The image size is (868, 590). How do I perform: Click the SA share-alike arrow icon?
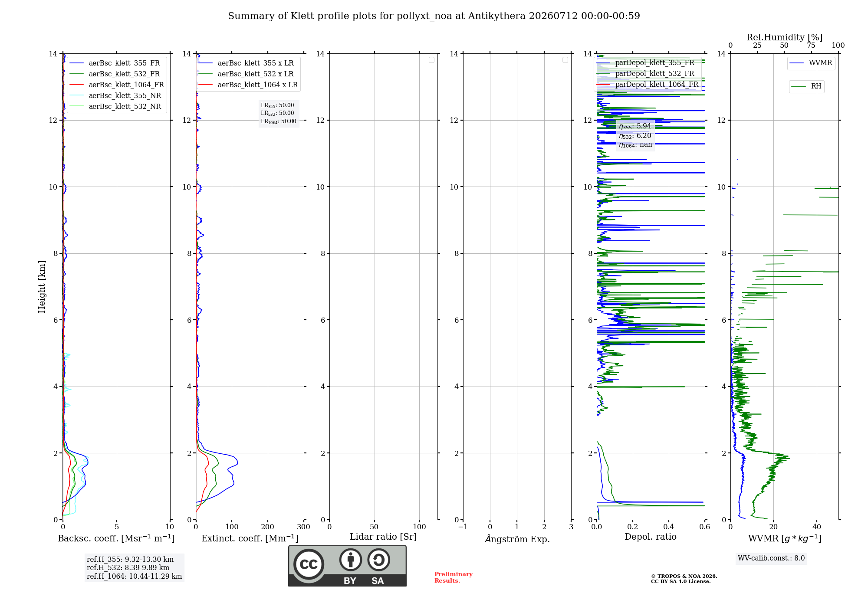tap(378, 560)
